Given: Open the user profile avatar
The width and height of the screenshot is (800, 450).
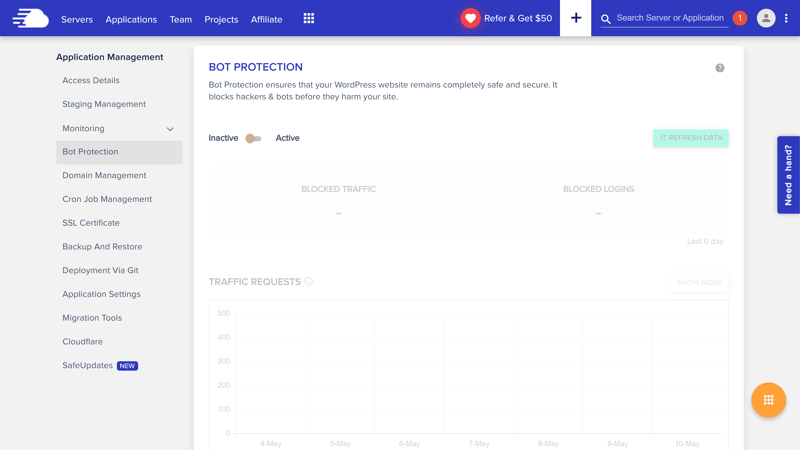Looking at the screenshot, I should (x=766, y=18).
